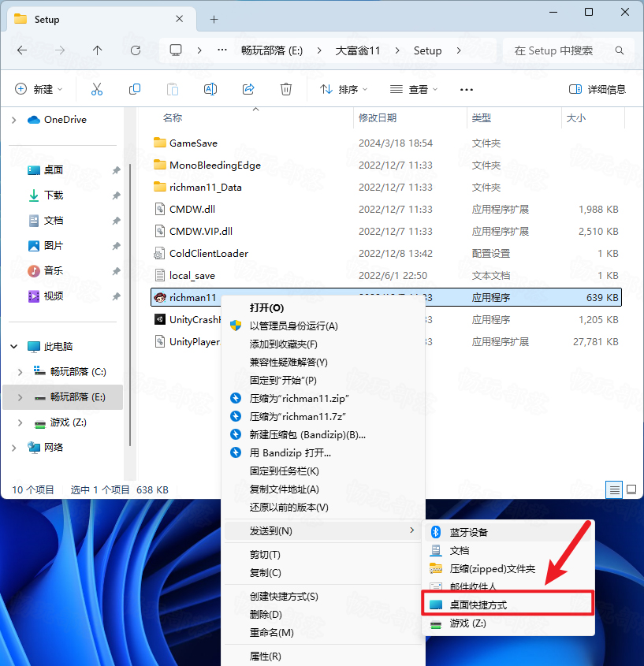Choose Compress to richman11.7z
The width and height of the screenshot is (644, 666).
point(298,417)
